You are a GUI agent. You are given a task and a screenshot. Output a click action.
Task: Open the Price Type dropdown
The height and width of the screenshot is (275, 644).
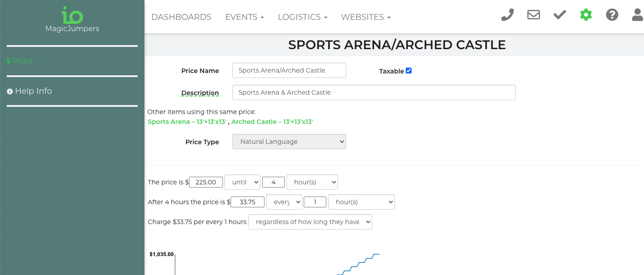289,142
